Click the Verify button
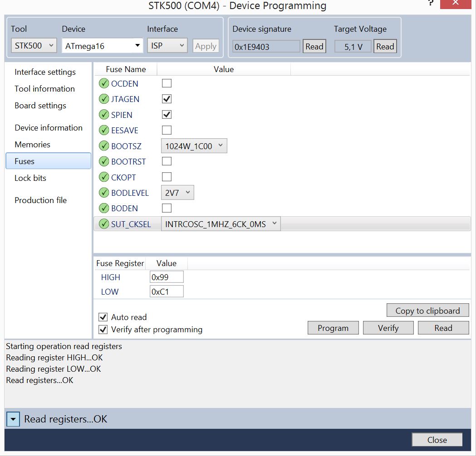The height and width of the screenshot is (456, 476). point(388,328)
